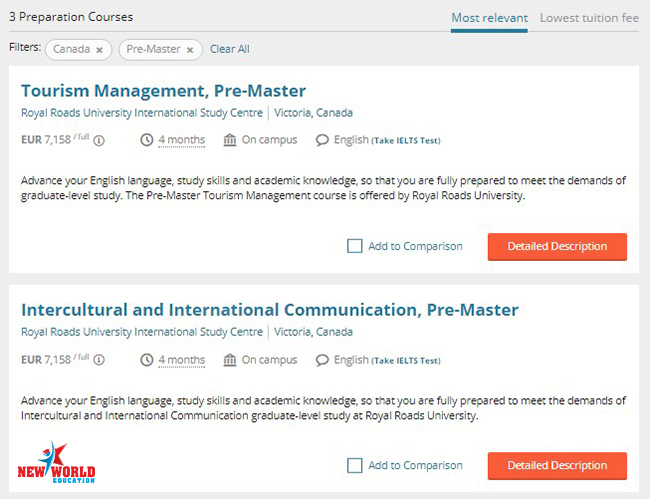The height and width of the screenshot is (499, 650).
Task: Click clock duration icon in Intercultural Communication card
Action: [147, 360]
